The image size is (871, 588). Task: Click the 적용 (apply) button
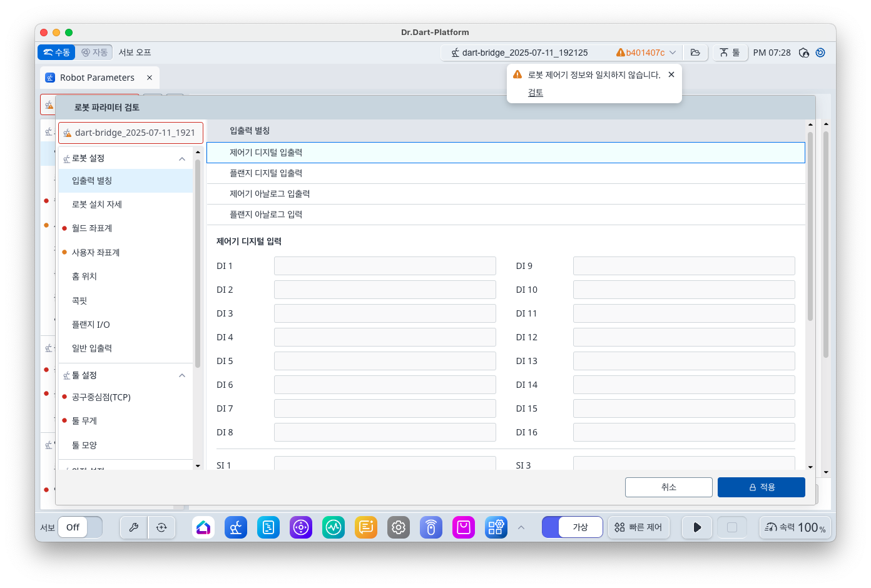tap(761, 487)
